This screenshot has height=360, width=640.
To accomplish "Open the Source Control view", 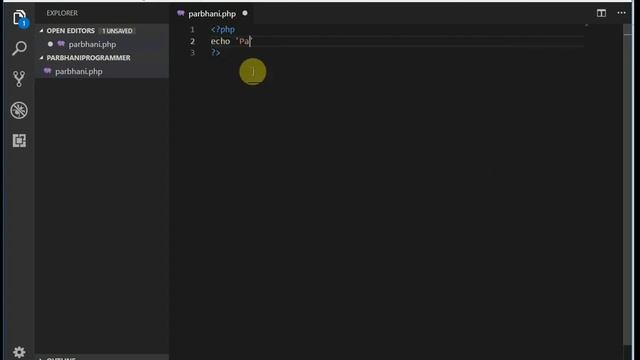I will click(19, 79).
